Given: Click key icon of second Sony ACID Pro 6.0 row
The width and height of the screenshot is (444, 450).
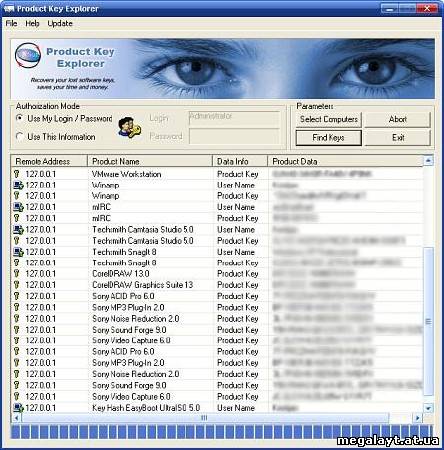Looking at the screenshot, I should click(17, 351).
